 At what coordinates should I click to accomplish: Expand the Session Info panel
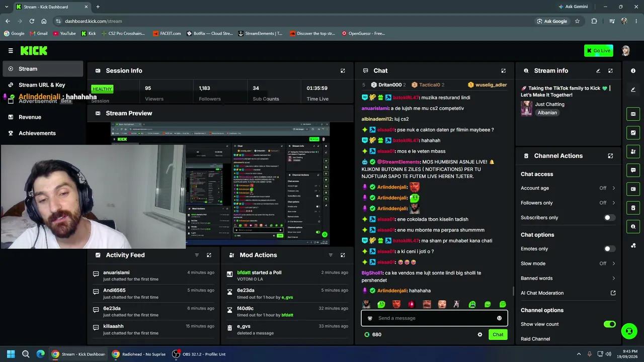(x=343, y=71)
